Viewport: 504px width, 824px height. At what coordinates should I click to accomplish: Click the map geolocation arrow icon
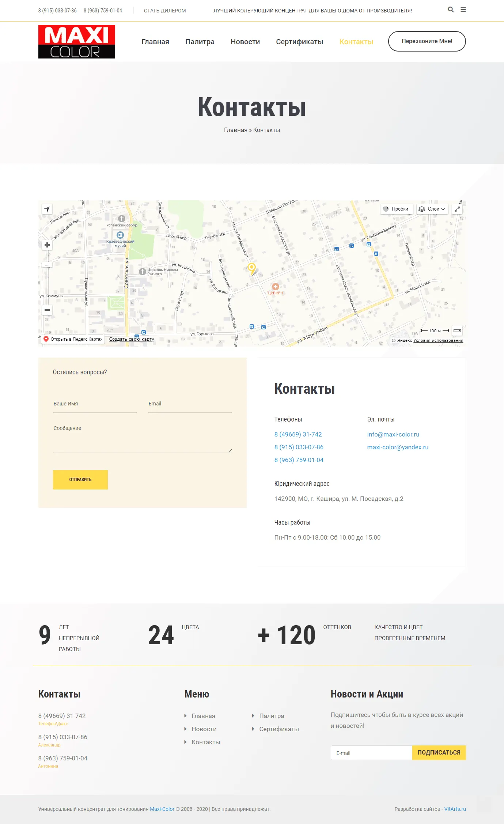coord(47,209)
